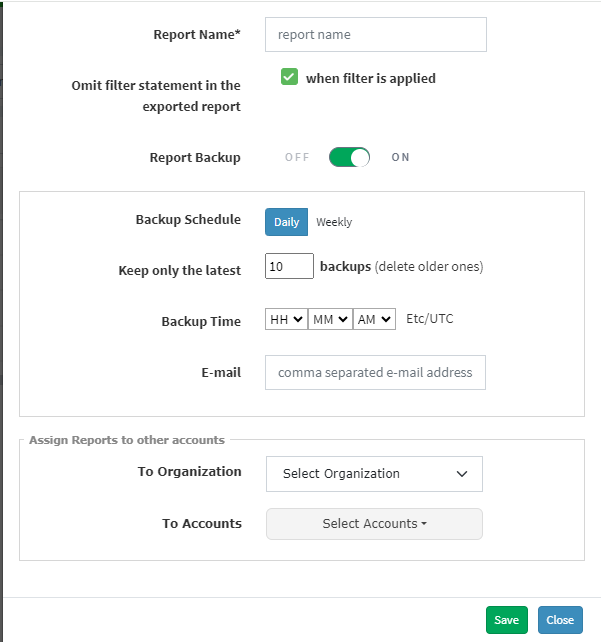Click the latest backups number field
The height and width of the screenshot is (642, 601).
click(x=289, y=266)
